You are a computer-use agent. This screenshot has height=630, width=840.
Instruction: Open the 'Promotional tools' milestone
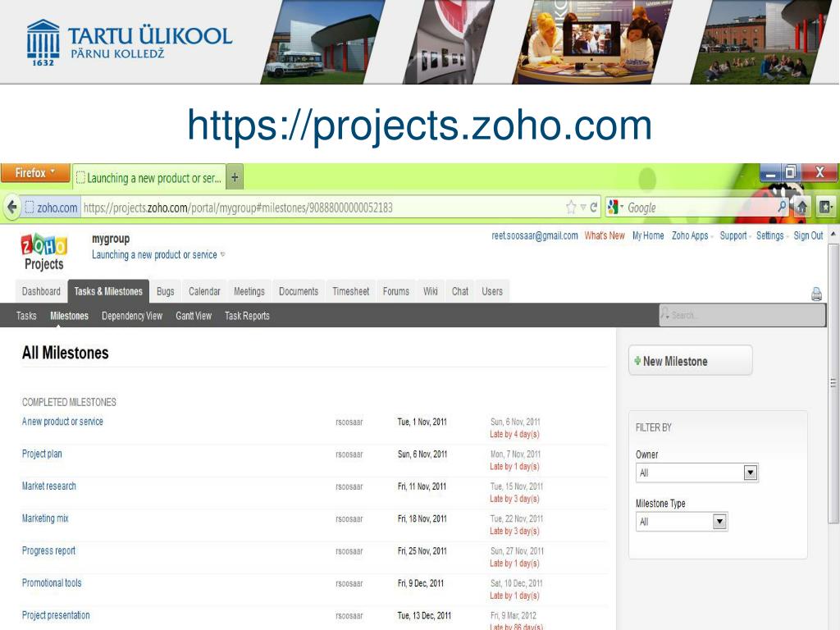[x=52, y=583]
